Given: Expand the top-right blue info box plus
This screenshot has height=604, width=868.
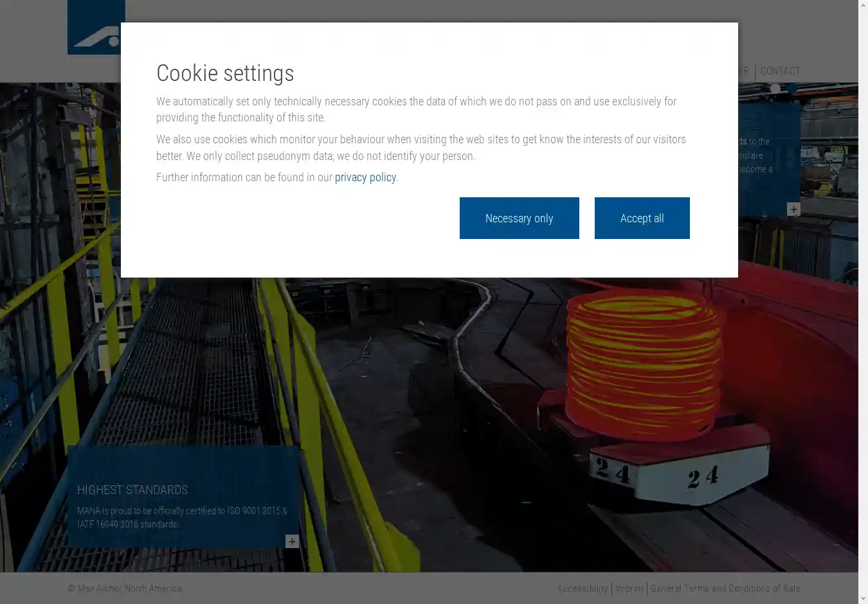Looking at the screenshot, I should point(793,209).
